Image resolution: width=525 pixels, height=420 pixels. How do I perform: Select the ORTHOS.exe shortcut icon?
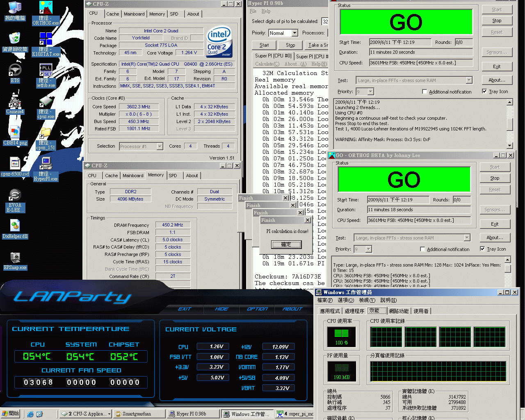46,13
